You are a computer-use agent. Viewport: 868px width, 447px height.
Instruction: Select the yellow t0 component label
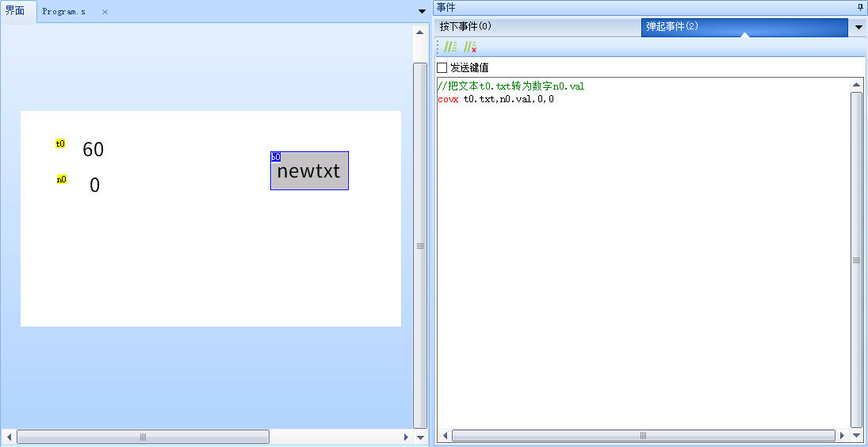tap(60, 144)
